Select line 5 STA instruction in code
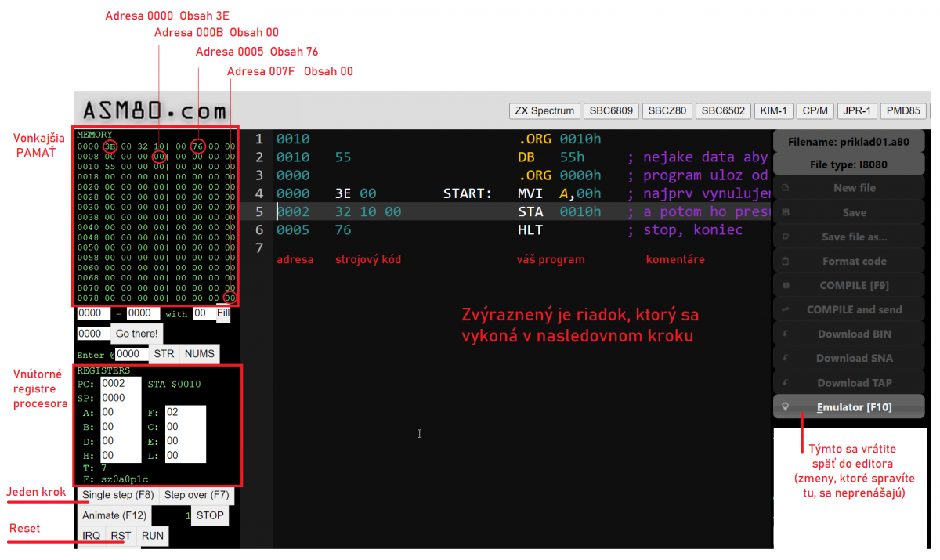The image size is (940, 560). tap(530, 211)
